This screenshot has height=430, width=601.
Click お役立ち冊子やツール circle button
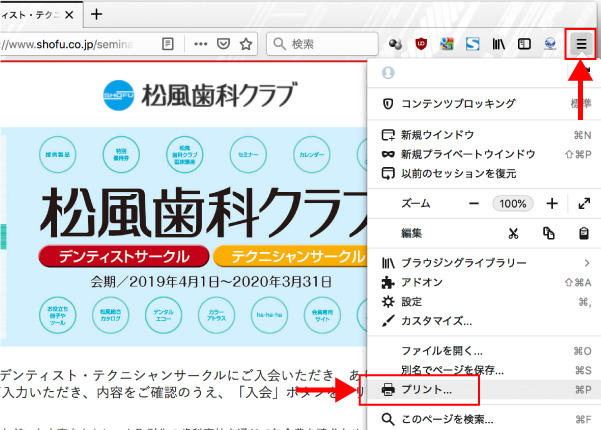[x=57, y=315]
